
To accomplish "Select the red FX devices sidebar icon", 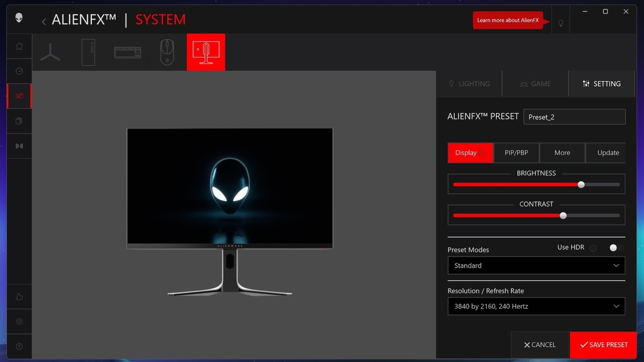I will pos(19,96).
